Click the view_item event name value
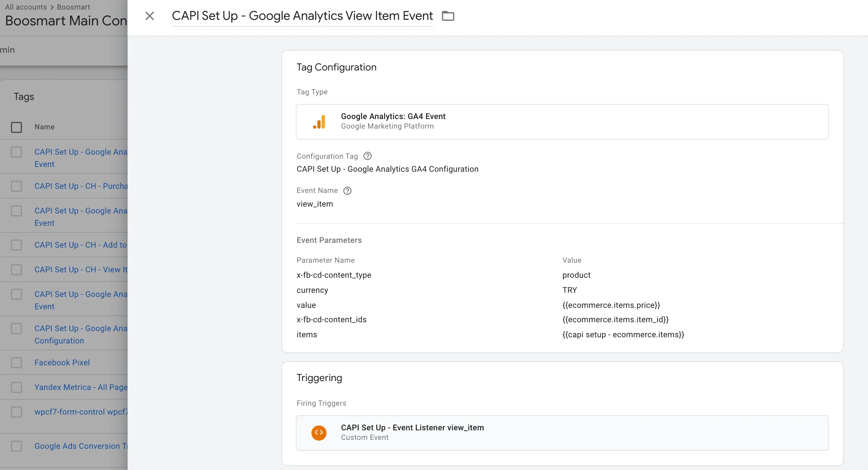This screenshot has width=868, height=470. coord(315,204)
